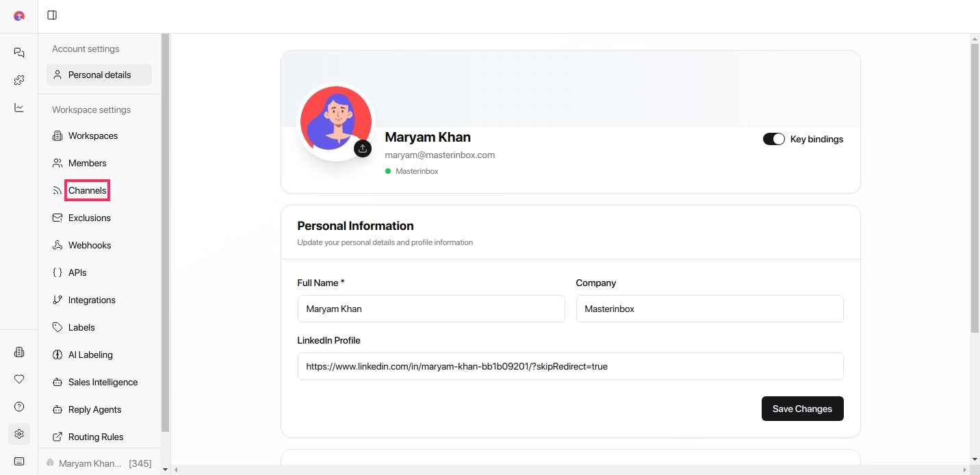Image resolution: width=980 pixels, height=475 pixels.
Task: Open Routing Rules settings
Action: (x=96, y=437)
